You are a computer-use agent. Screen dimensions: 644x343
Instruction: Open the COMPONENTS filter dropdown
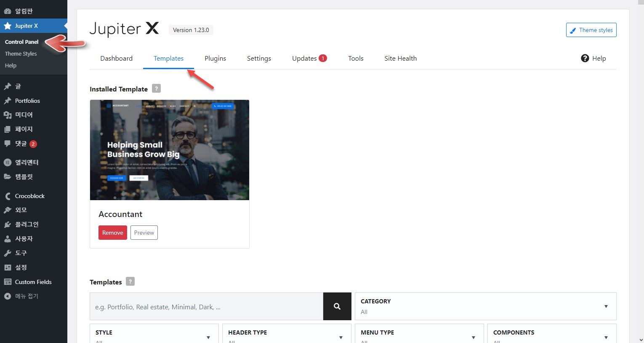click(552, 333)
